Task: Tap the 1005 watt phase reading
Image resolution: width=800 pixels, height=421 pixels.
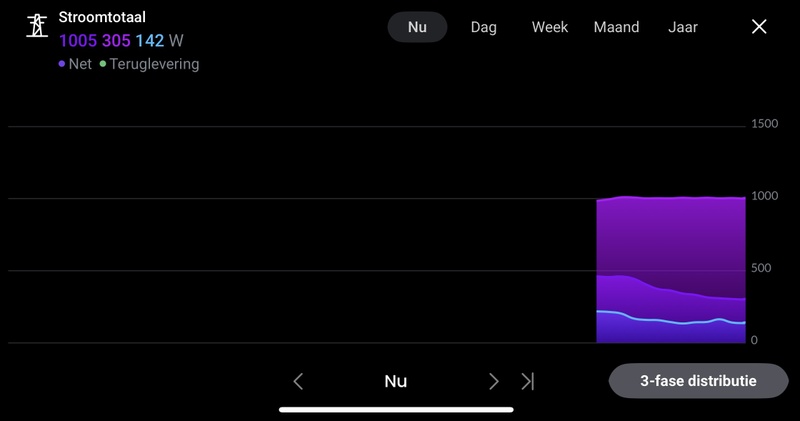Action: pos(78,41)
